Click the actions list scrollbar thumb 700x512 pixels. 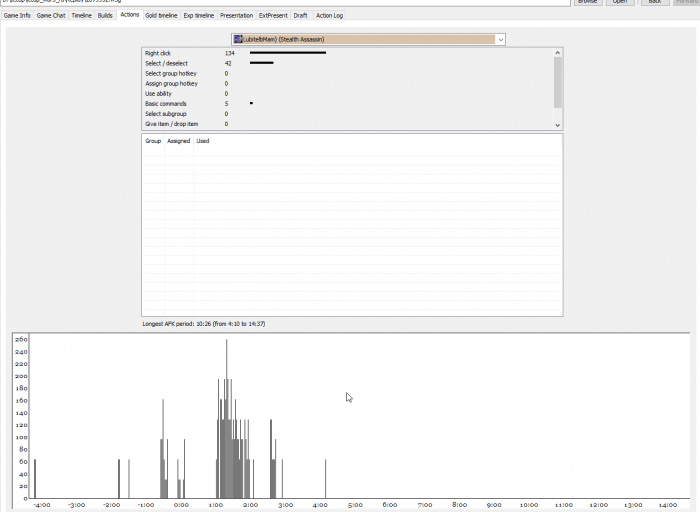pyautogui.click(x=558, y=82)
